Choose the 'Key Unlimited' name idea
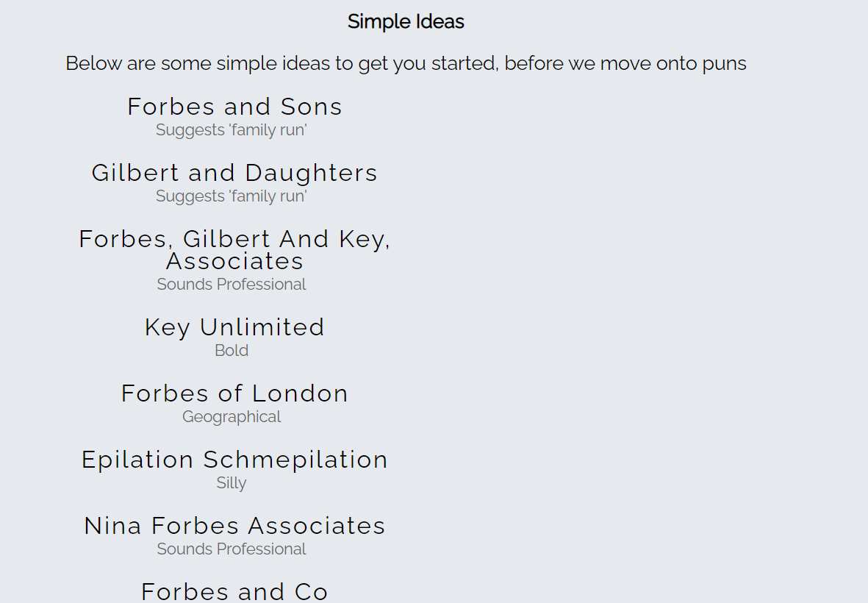Screen dimensions: 868x603 tap(234, 327)
